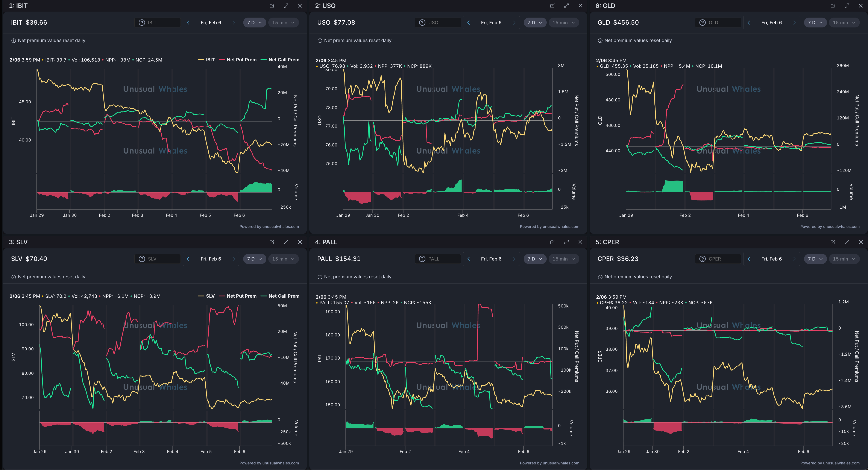Image resolution: width=868 pixels, height=470 pixels.
Task: Go to next date in USO panel
Action: pyautogui.click(x=514, y=23)
